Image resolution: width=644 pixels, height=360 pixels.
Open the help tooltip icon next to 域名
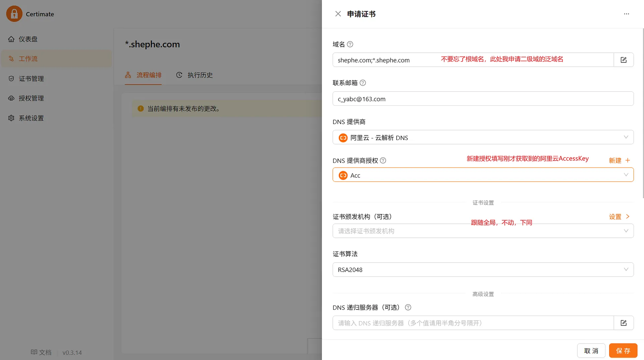(350, 44)
